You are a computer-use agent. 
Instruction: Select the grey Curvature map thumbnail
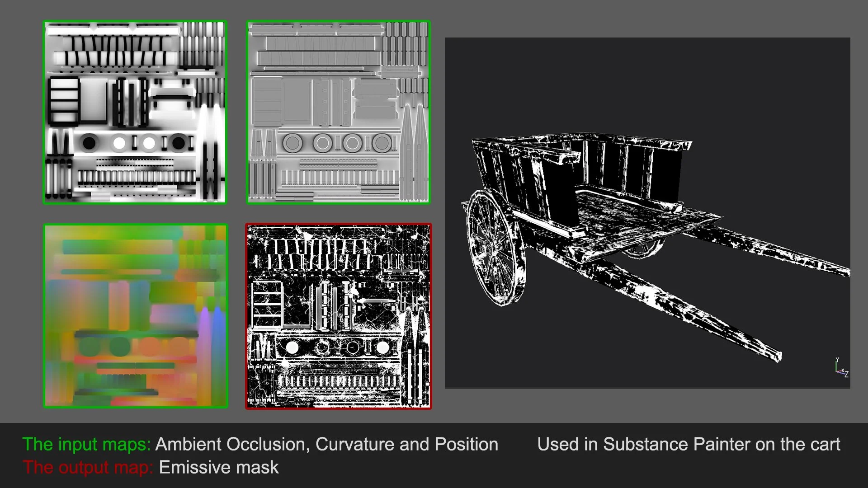(338, 112)
